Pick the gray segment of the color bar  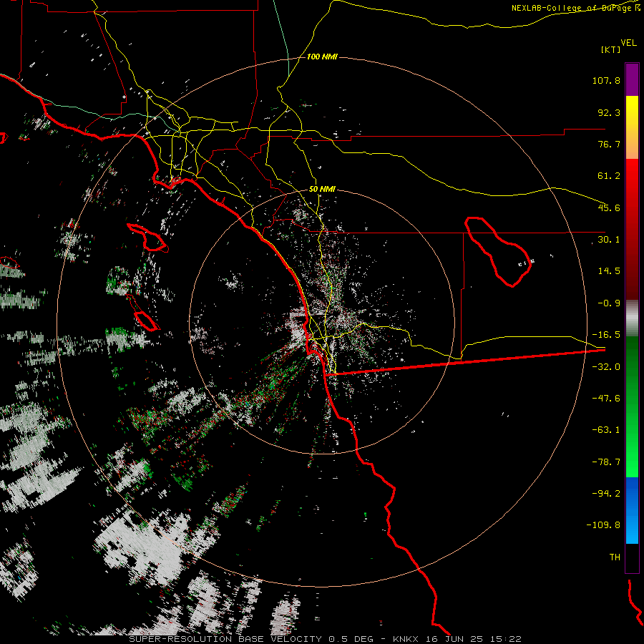[632, 318]
